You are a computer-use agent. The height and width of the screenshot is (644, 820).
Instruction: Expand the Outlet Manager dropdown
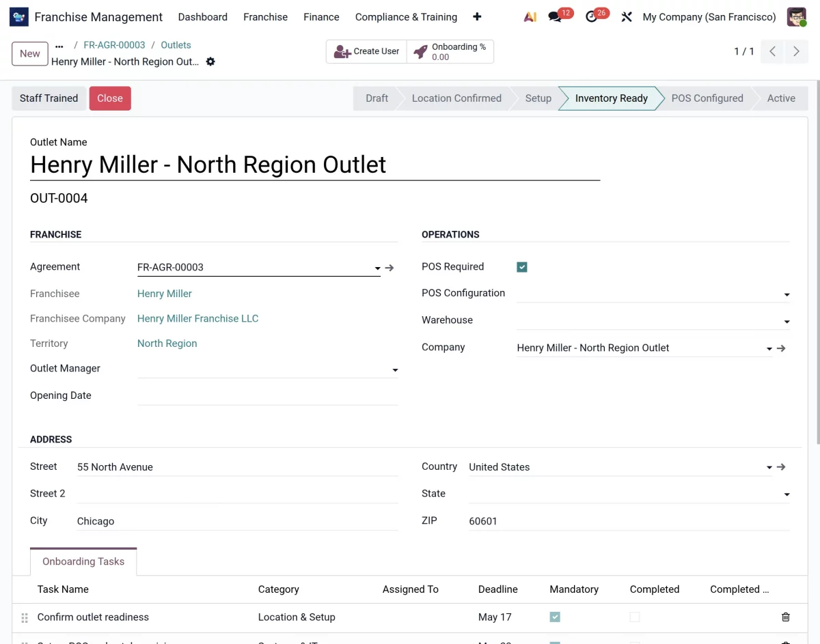(x=395, y=370)
